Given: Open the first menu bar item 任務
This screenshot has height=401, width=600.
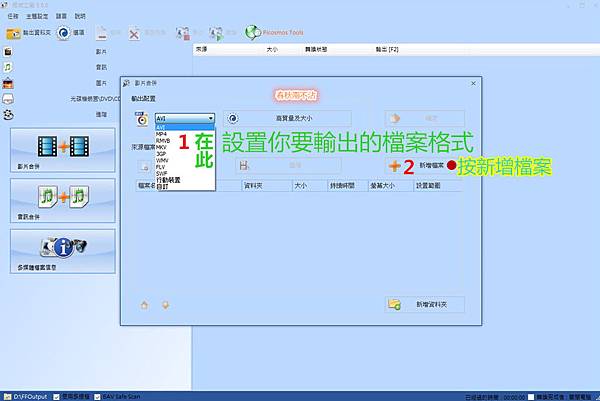Looking at the screenshot, I should tap(13, 16).
